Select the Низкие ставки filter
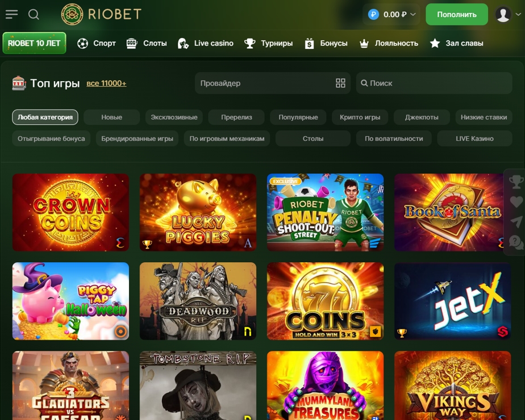The width and height of the screenshot is (525, 420). pos(484,117)
